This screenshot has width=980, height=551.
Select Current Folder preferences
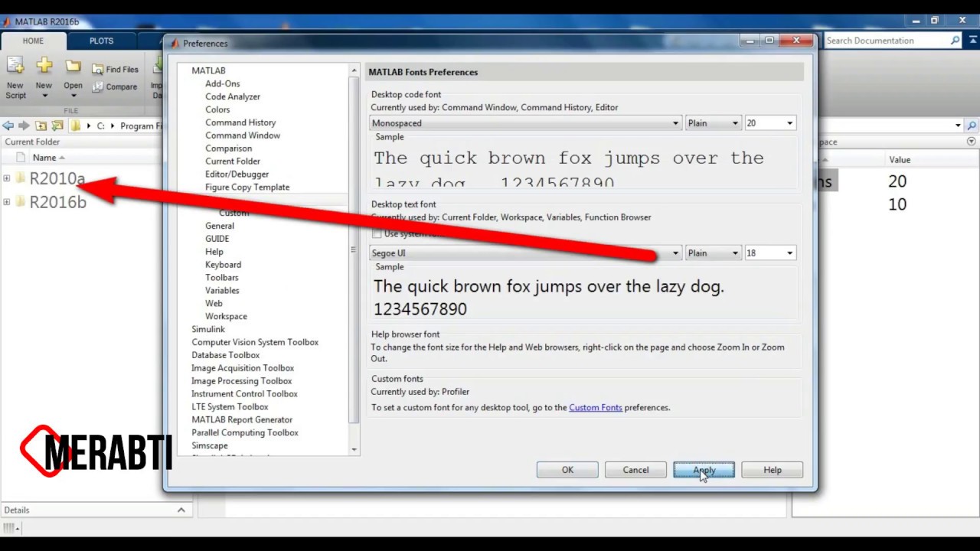(x=233, y=161)
